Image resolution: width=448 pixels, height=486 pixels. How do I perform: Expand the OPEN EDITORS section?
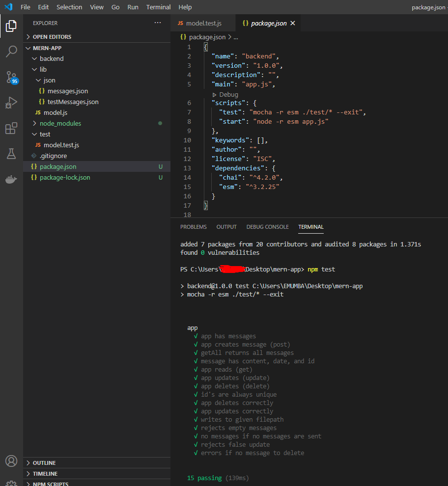coord(28,37)
